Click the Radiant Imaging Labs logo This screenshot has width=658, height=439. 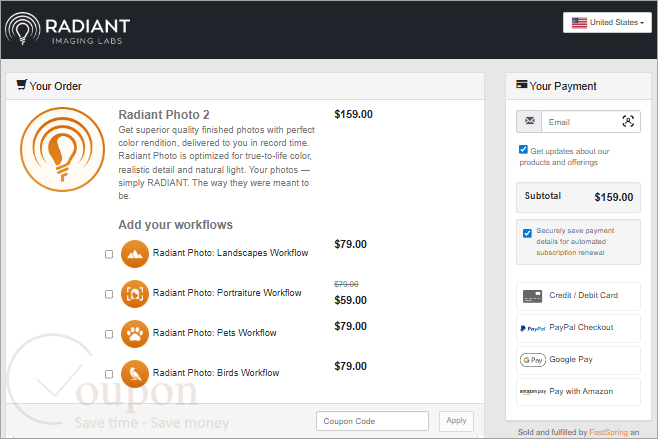(x=67, y=29)
